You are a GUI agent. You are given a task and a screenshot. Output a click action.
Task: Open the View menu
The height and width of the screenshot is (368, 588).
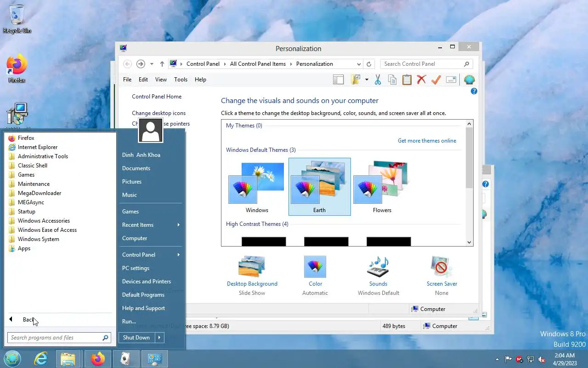coord(161,80)
